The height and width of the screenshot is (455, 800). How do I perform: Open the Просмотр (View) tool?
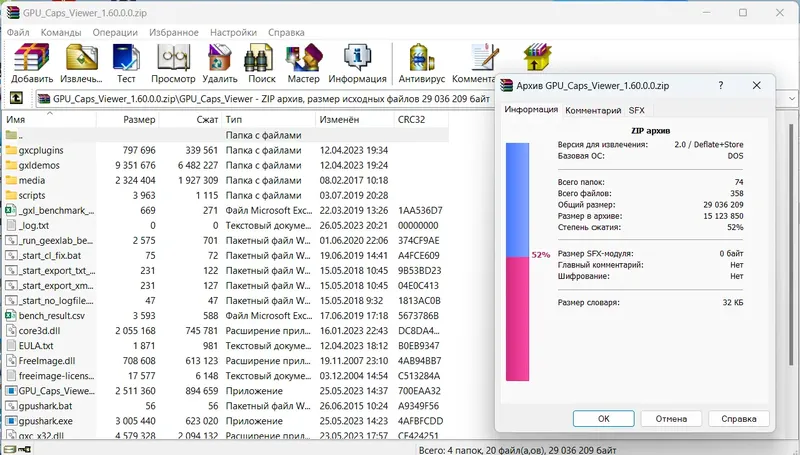point(173,57)
